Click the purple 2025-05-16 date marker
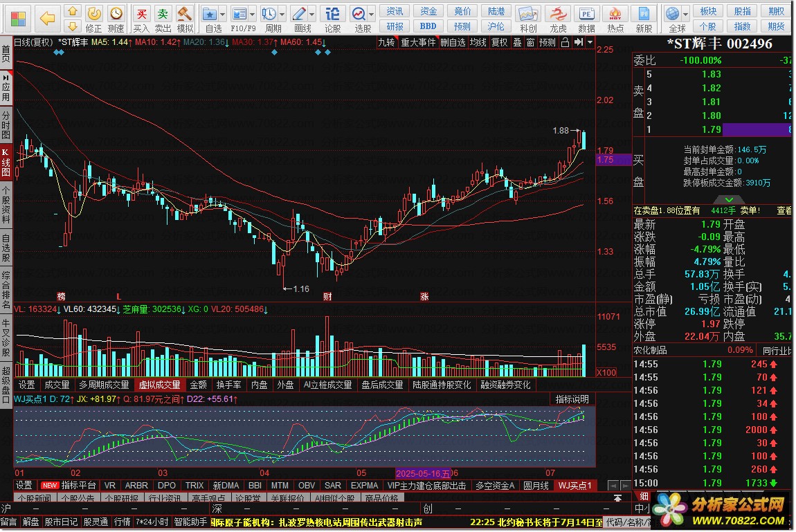796x532 pixels. click(423, 474)
